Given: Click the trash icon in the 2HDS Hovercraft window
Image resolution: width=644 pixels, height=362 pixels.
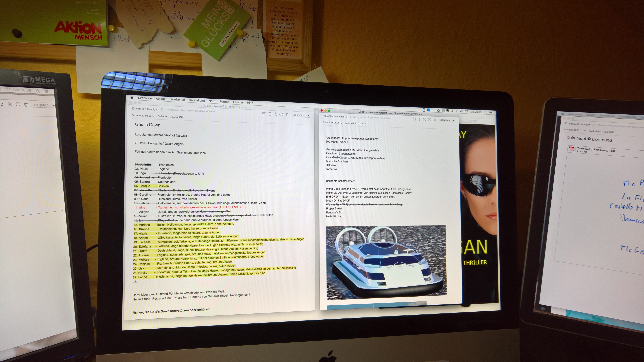Looking at the screenshot, I should [435, 120].
